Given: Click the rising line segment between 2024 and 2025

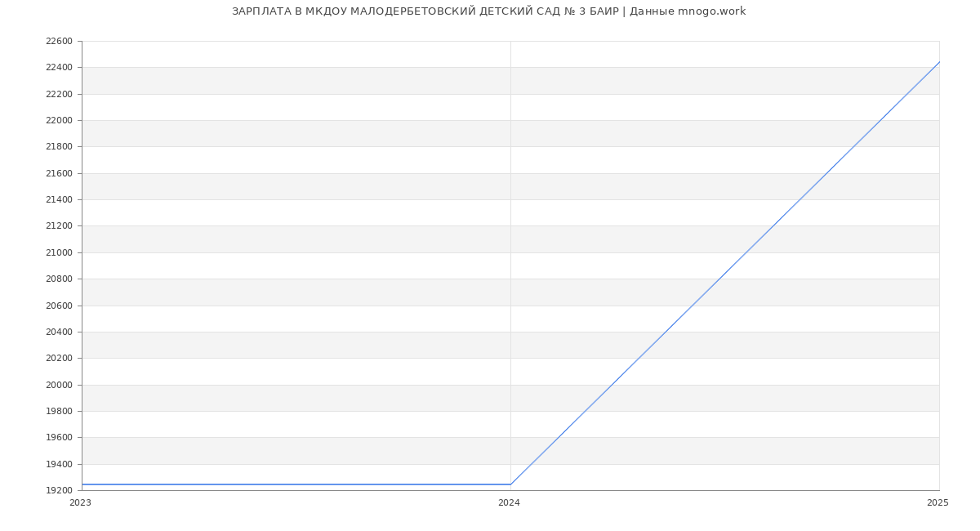Looking at the screenshot, I should coord(724,274).
